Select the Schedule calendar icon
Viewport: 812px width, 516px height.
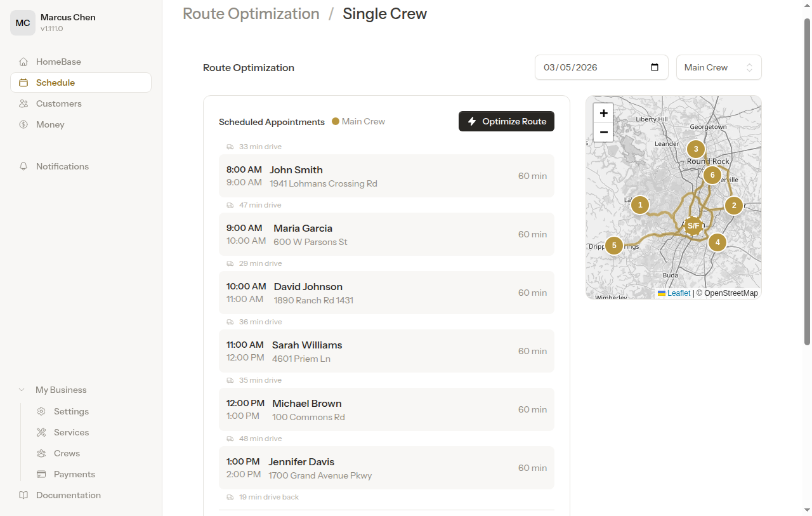[x=23, y=83]
